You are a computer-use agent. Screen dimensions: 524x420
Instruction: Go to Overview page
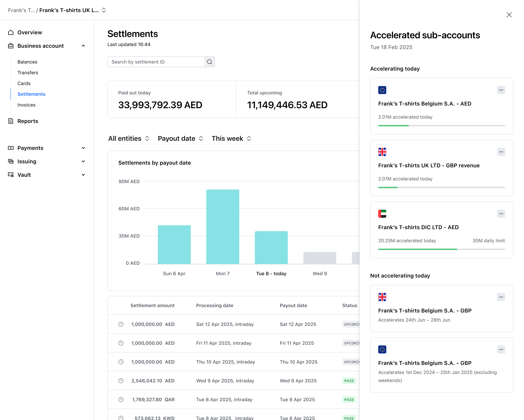click(x=30, y=32)
